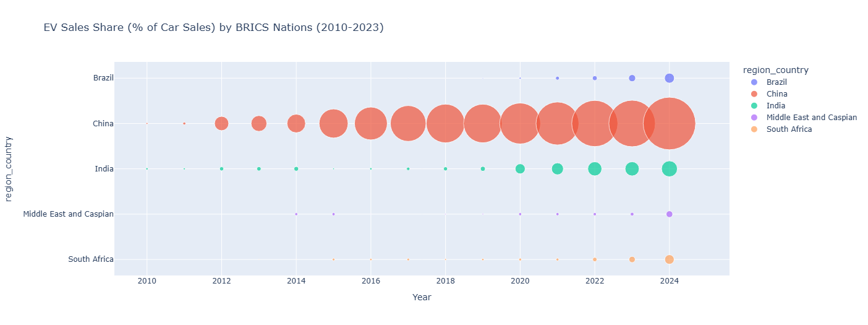The image size is (868, 325).
Task: Click the India 2023 bubble
Action: pos(632,168)
